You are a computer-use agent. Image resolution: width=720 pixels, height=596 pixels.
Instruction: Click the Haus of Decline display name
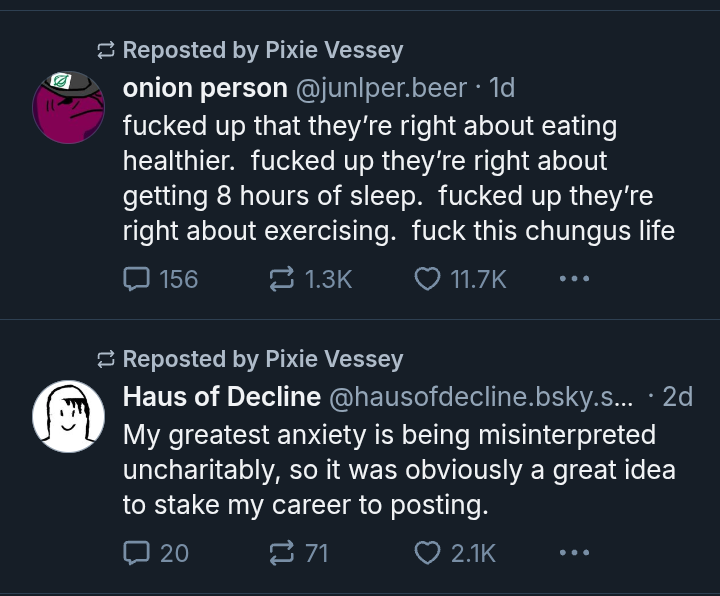(x=222, y=396)
